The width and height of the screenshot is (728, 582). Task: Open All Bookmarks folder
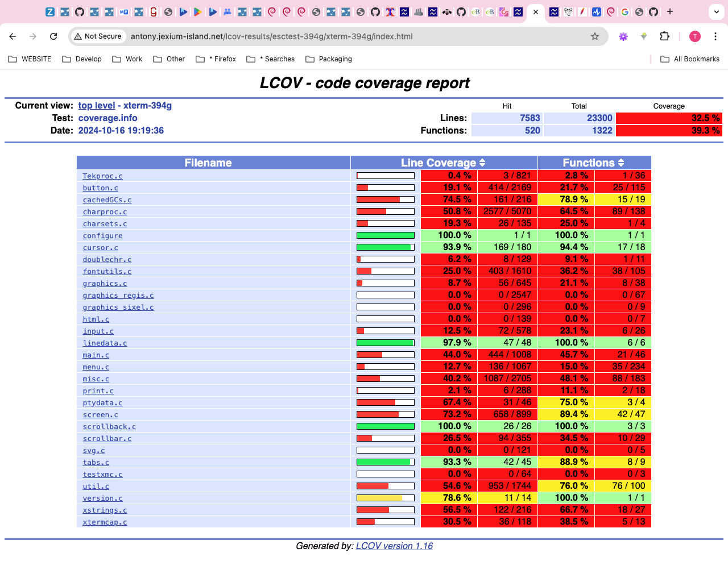689,59
